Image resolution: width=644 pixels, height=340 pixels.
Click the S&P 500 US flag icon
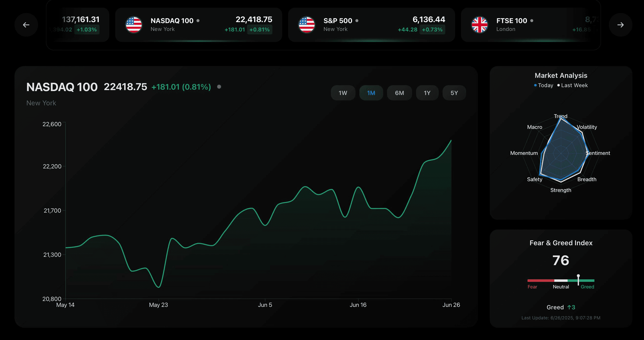coord(307,25)
